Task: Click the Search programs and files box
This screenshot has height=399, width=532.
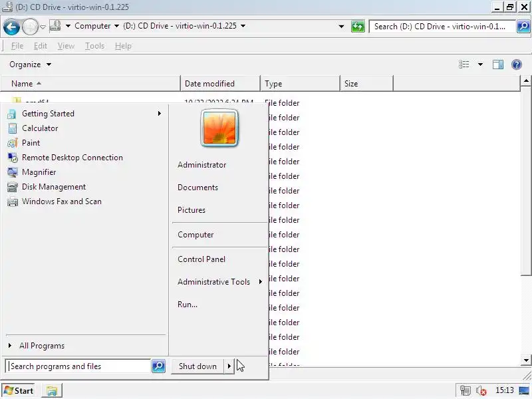Action: tap(78, 366)
